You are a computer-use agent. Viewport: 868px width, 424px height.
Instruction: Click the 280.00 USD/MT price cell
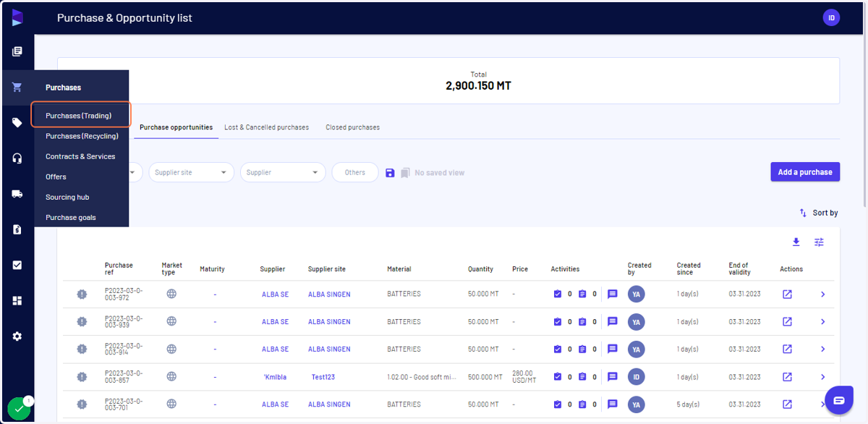pyautogui.click(x=525, y=377)
